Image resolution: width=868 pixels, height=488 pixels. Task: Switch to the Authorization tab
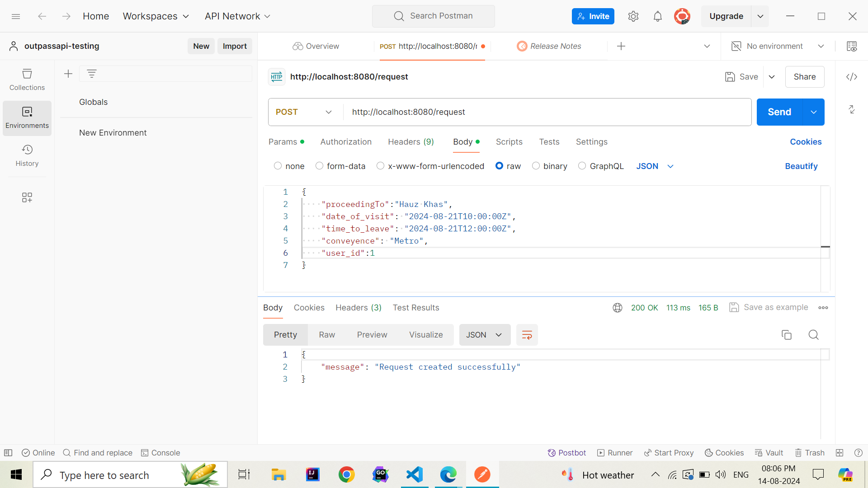(346, 142)
